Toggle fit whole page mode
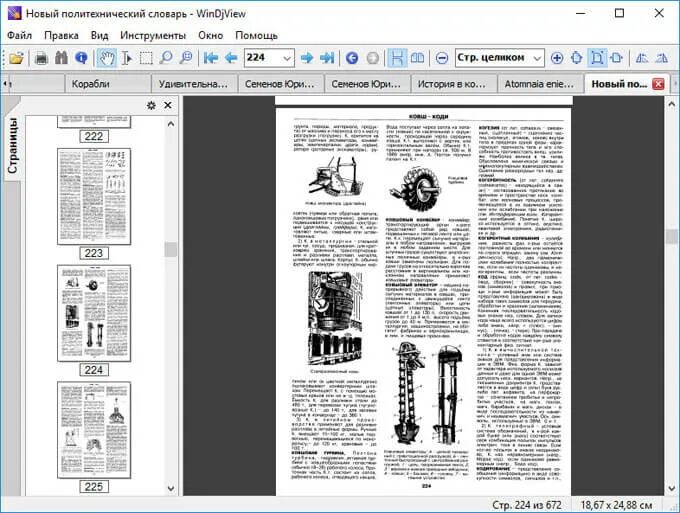This screenshot has height=513, width=680. point(597,58)
